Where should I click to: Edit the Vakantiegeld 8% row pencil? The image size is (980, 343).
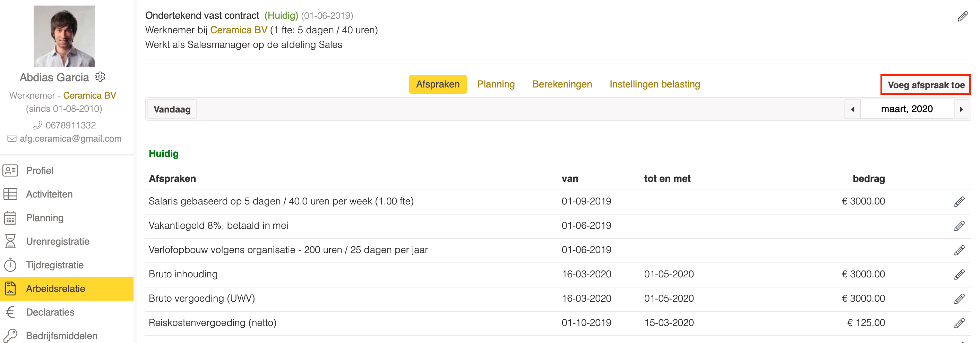click(959, 226)
